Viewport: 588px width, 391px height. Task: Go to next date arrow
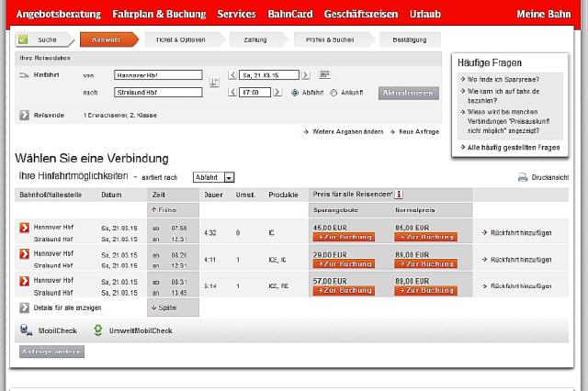(306, 75)
